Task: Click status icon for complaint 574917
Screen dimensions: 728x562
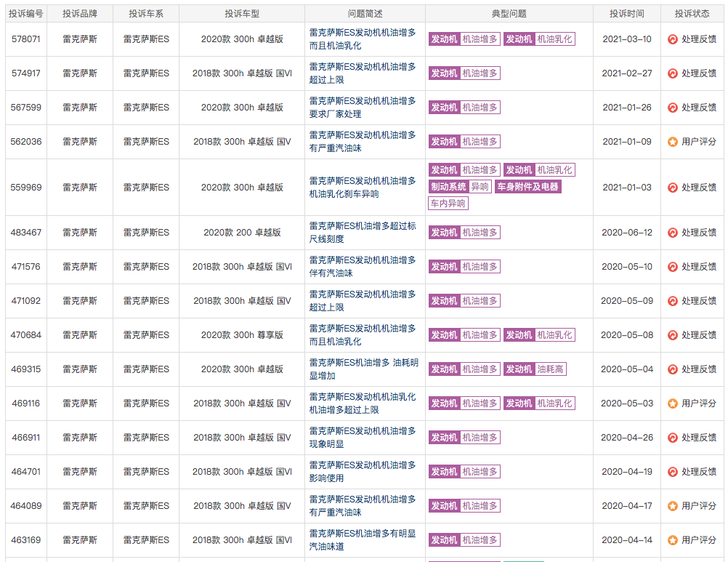Action: point(672,73)
